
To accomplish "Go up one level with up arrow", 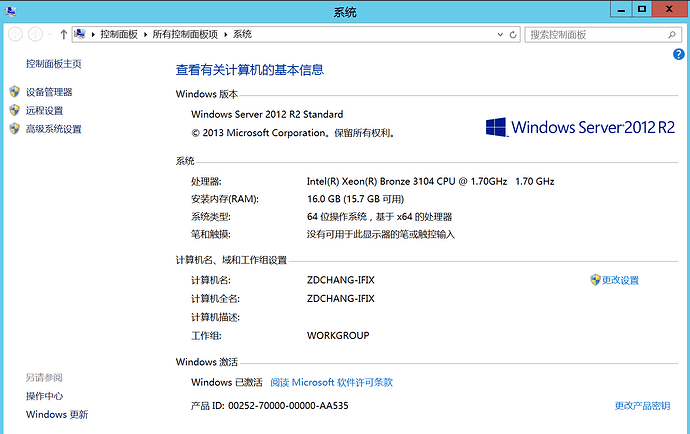I will coord(64,34).
